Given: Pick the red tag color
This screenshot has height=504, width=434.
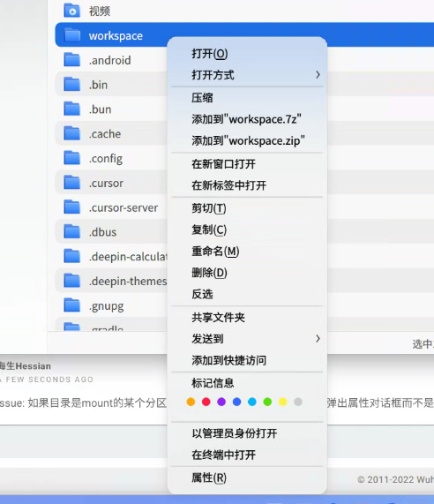Looking at the screenshot, I should click(206, 402).
